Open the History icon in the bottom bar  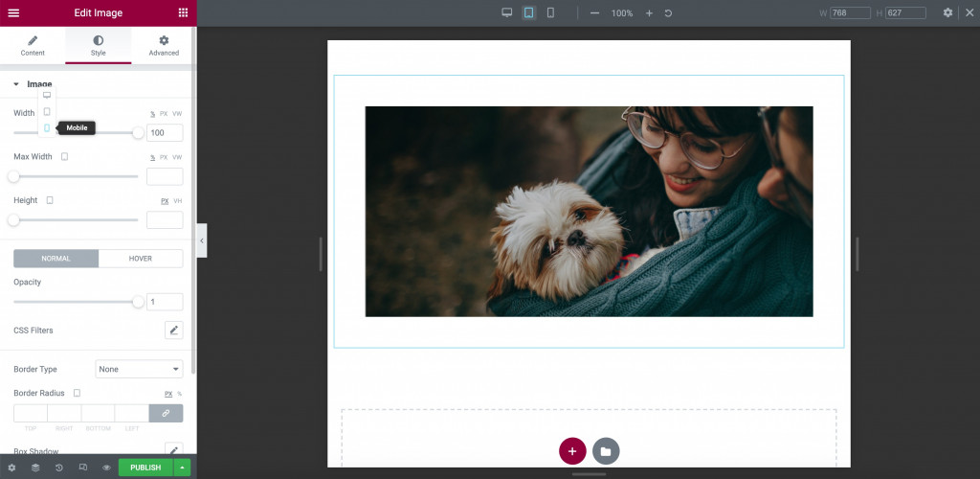58,468
